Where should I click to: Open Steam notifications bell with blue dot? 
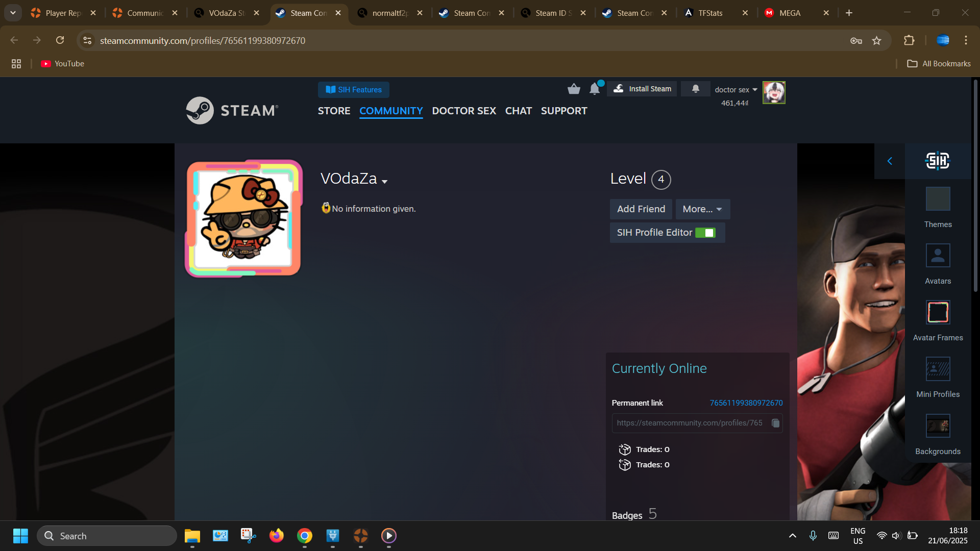pyautogui.click(x=596, y=88)
